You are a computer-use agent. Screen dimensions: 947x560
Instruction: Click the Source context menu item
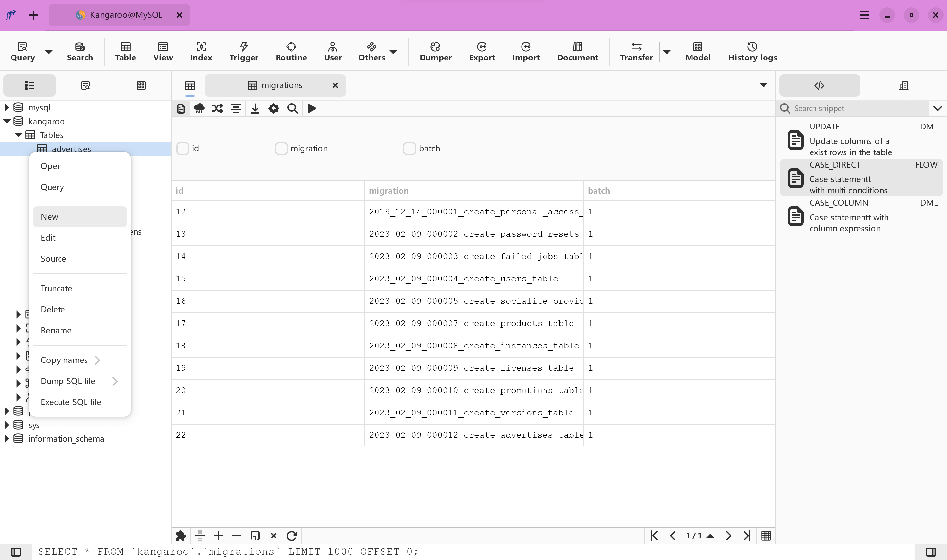[x=53, y=259]
